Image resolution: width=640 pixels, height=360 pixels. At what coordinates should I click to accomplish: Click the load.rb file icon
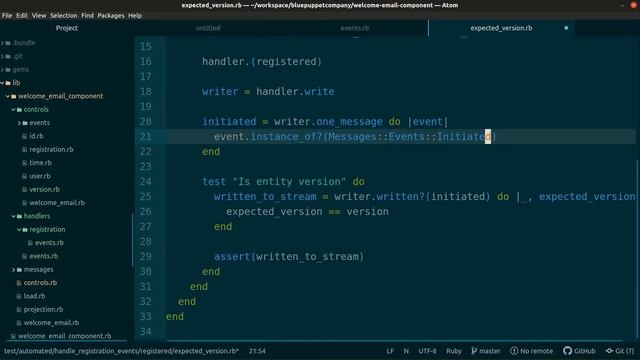point(19,296)
